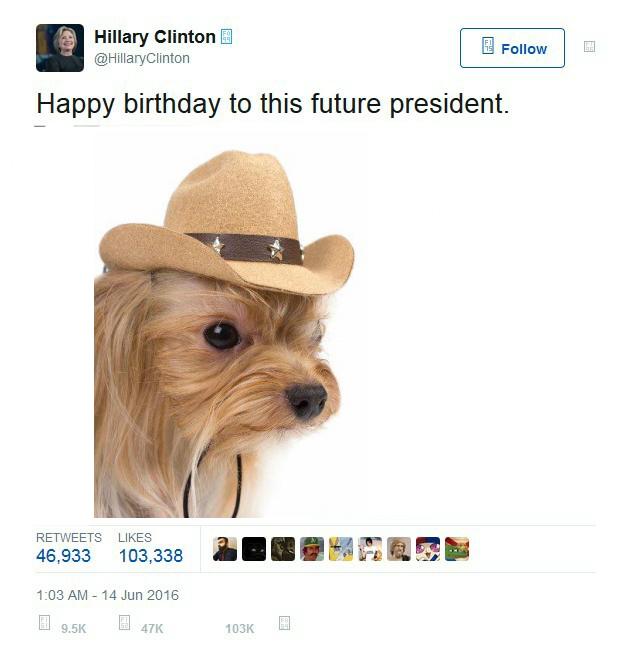Image resolution: width=633 pixels, height=666 pixels.
Task: Click the bearded man liker avatar
Action: [225, 549]
